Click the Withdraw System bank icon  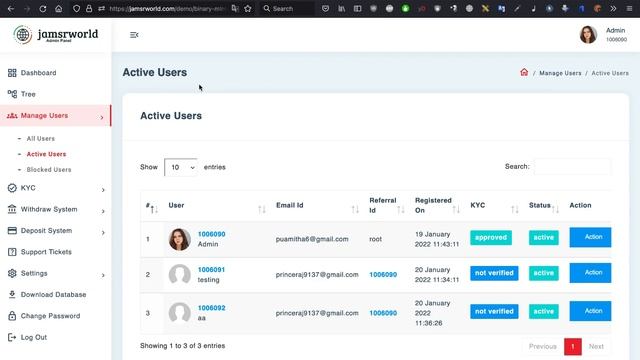12,209
